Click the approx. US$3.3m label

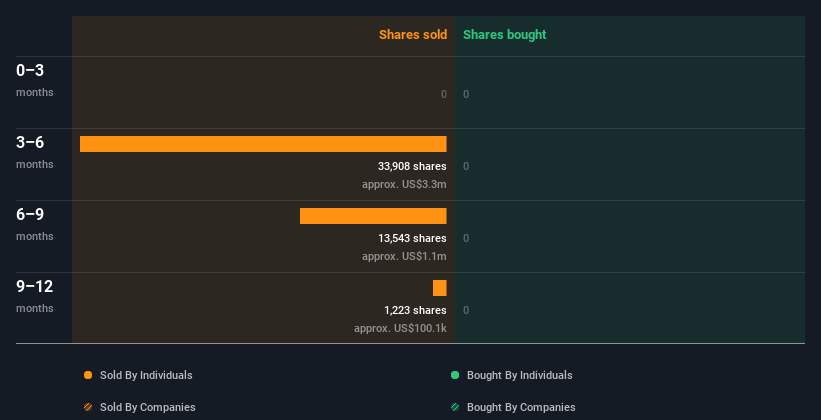pos(404,184)
